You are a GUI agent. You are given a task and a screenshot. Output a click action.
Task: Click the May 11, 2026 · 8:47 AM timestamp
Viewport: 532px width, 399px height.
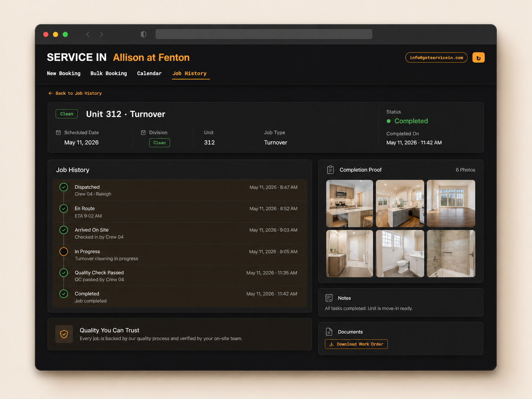click(x=273, y=187)
